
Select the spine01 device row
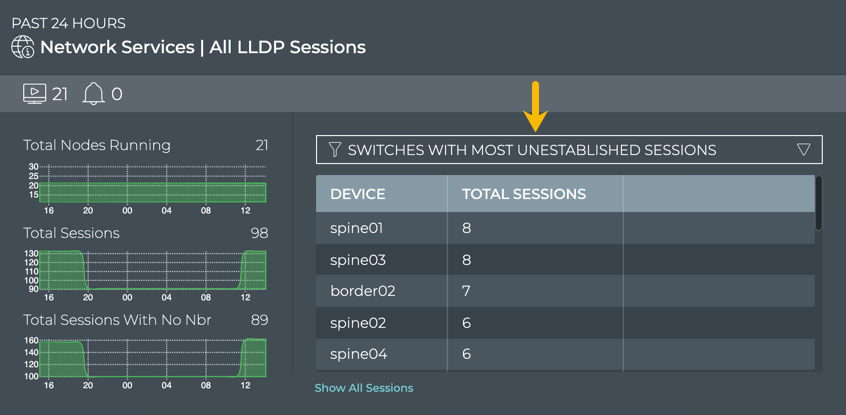pos(357,228)
